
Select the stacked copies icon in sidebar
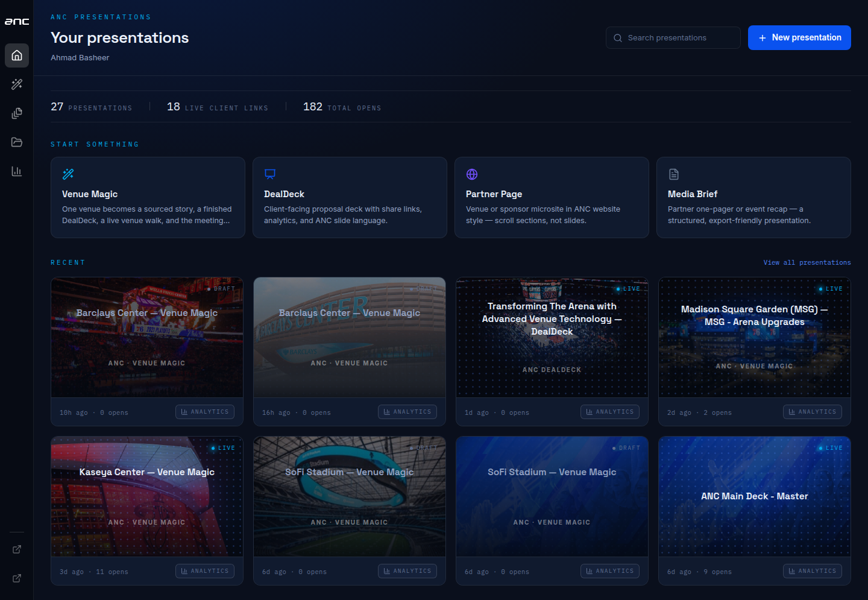pos(17,113)
